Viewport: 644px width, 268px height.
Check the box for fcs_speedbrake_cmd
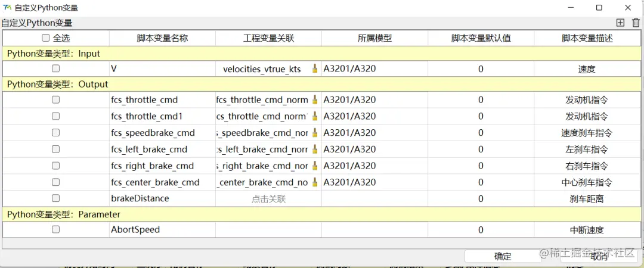point(55,133)
